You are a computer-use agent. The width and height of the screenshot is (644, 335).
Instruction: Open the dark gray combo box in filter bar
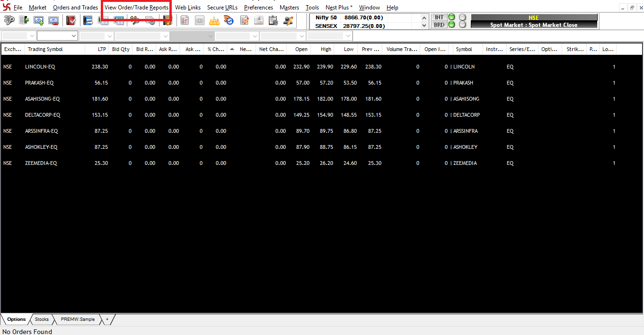[x=193, y=36]
